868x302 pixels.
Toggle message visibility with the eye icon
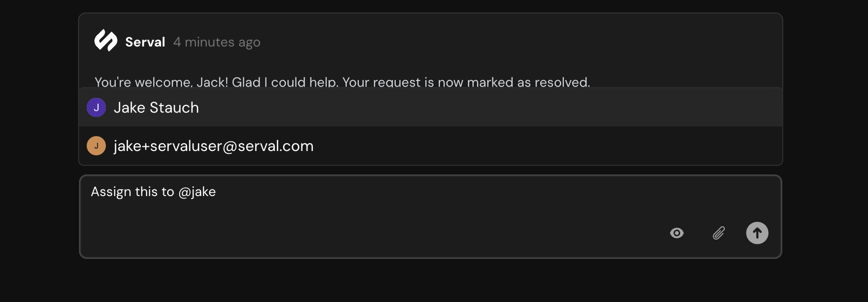pos(677,233)
